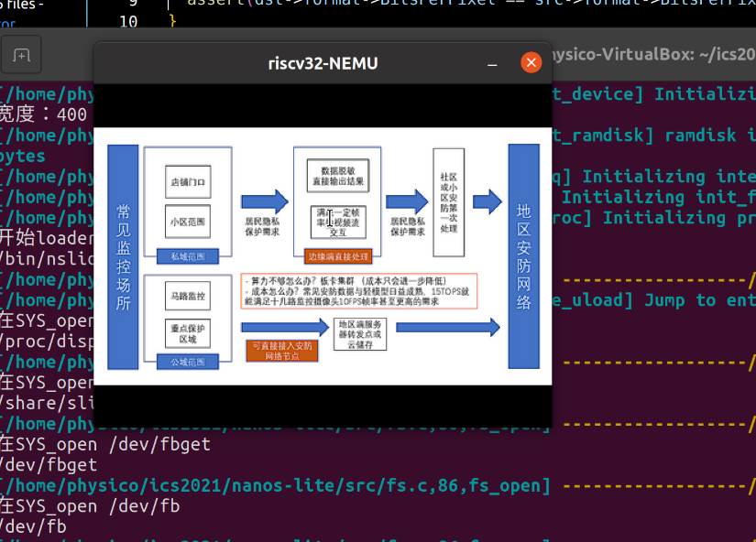Select the terminal line '在SYS_open /dev/fbget'

click(105, 444)
